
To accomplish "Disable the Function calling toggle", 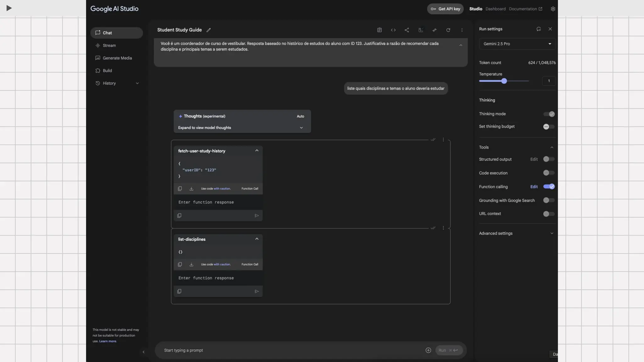I will click(549, 187).
